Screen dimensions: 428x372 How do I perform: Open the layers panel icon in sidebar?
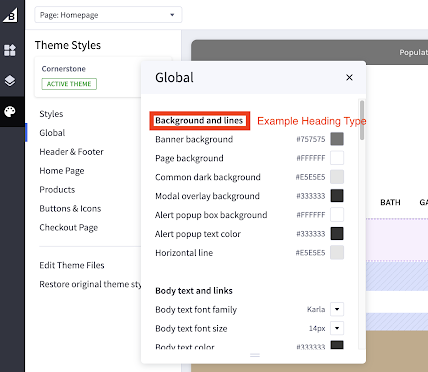(x=10, y=80)
